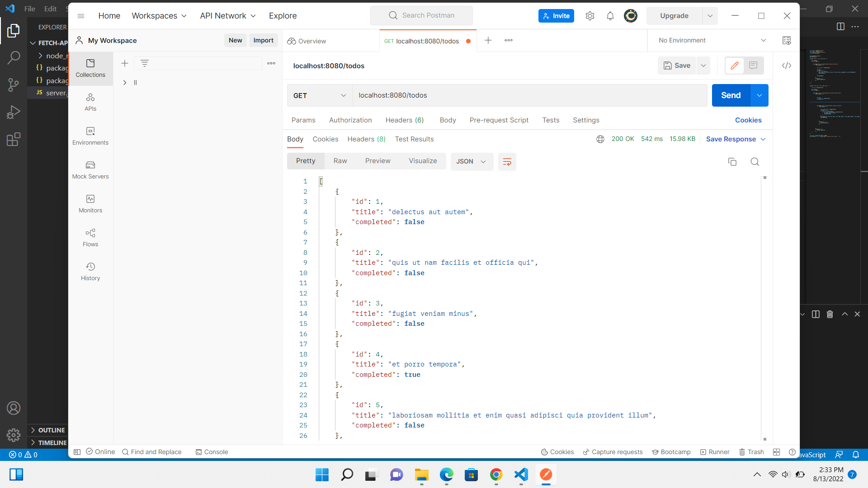Open the Flows sidebar section
868x488 pixels.
pos(90,238)
